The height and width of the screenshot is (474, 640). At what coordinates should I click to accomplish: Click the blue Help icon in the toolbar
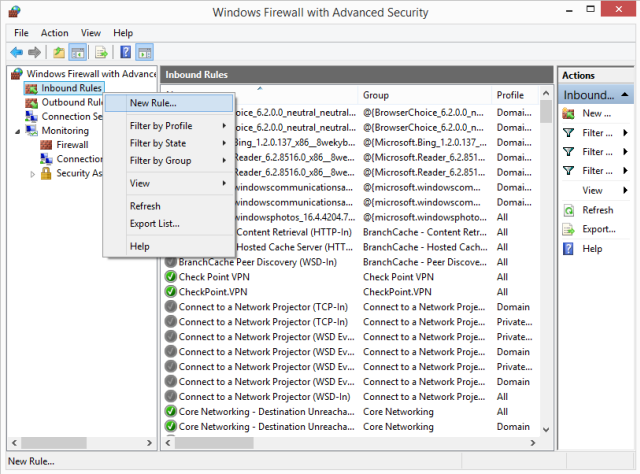tap(126, 52)
